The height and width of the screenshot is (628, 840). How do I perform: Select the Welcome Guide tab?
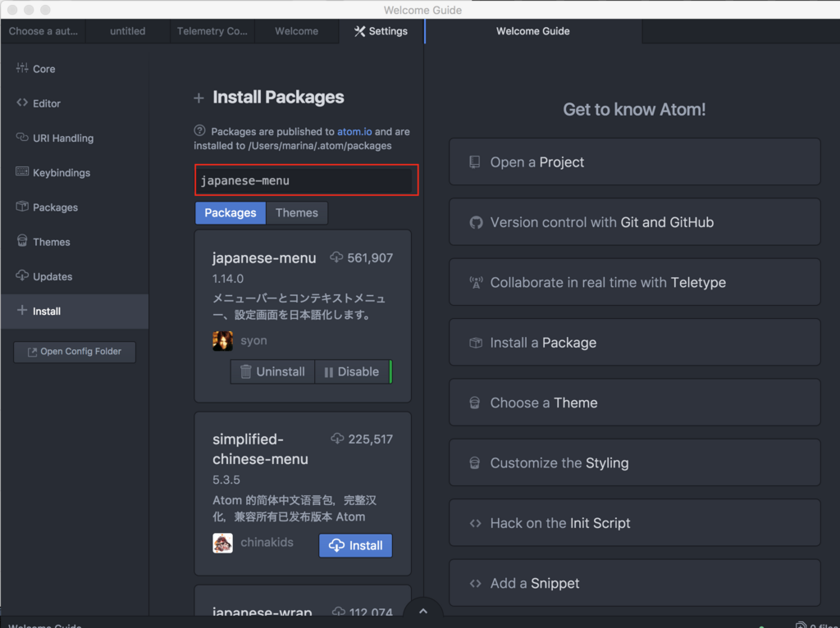click(533, 31)
